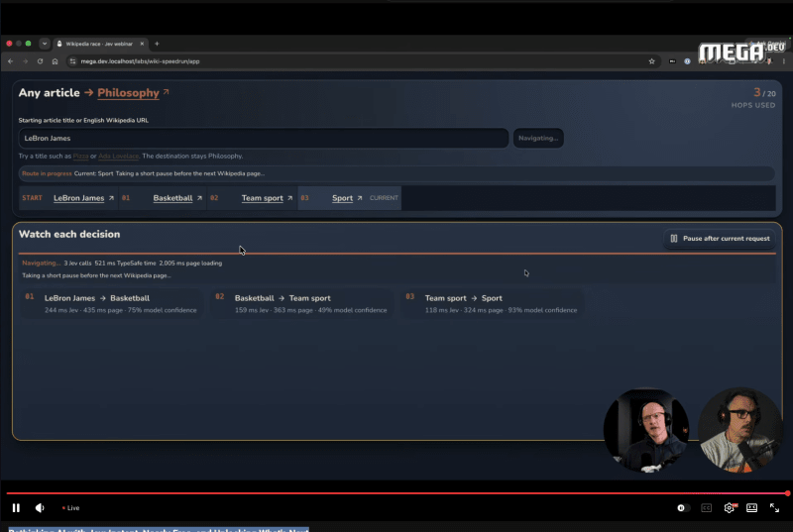Click the 2,005 ms page loading stat
Image resolution: width=793 pixels, height=532 pixels.
coord(190,264)
